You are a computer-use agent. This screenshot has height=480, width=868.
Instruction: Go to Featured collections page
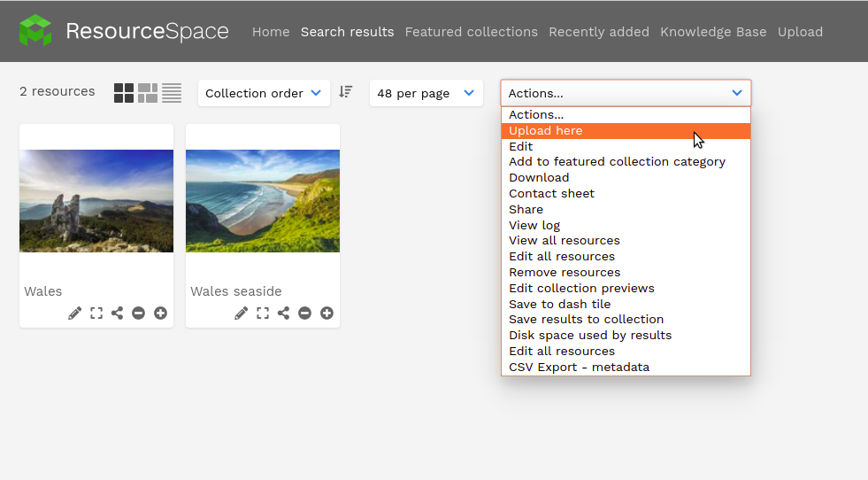471,32
